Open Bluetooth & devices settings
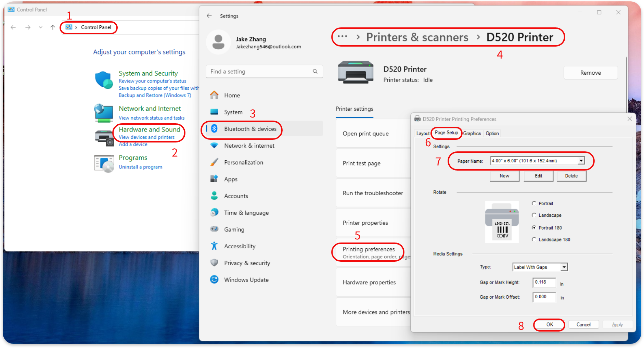Image resolution: width=644 pixels, height=348 pixels. tap(264, 129)
